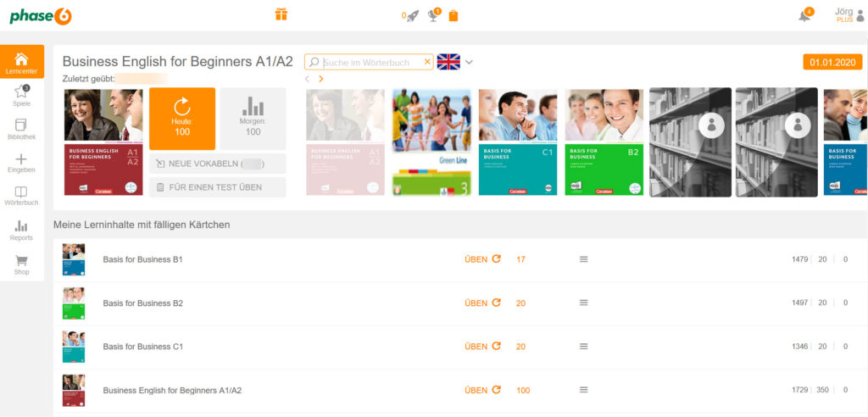868x417 pixels.
Task: Click Basis for Business B1 row thumbnail
Action: click(74, 259)
